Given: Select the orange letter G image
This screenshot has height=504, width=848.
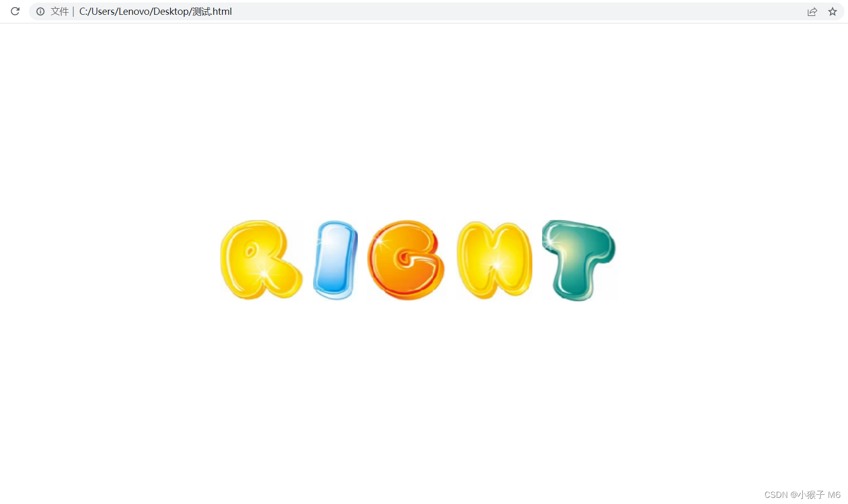Looking at the screenshot, I should click(x=406, y=260).
